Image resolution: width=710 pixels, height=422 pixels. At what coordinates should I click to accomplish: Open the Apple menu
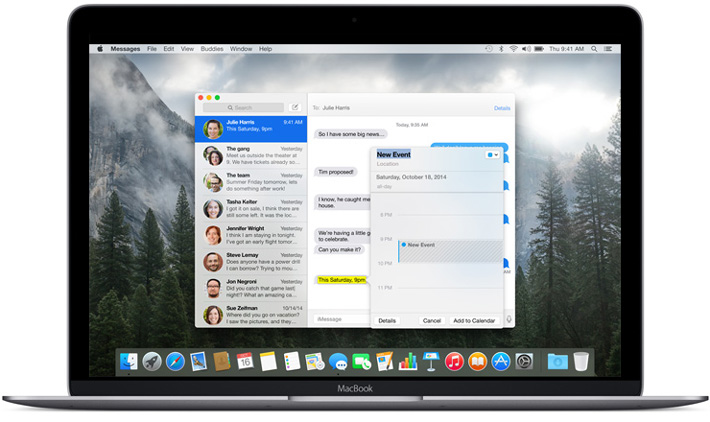tap(100, 48)
